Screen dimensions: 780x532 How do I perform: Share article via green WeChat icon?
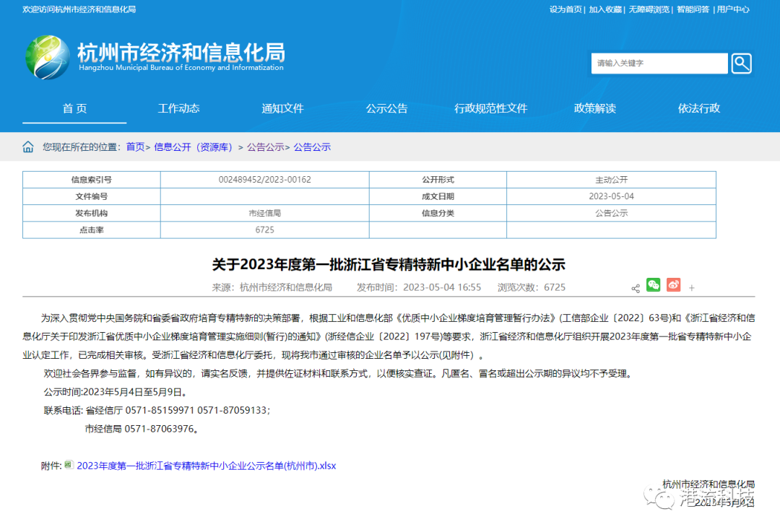tap(654, 285)
